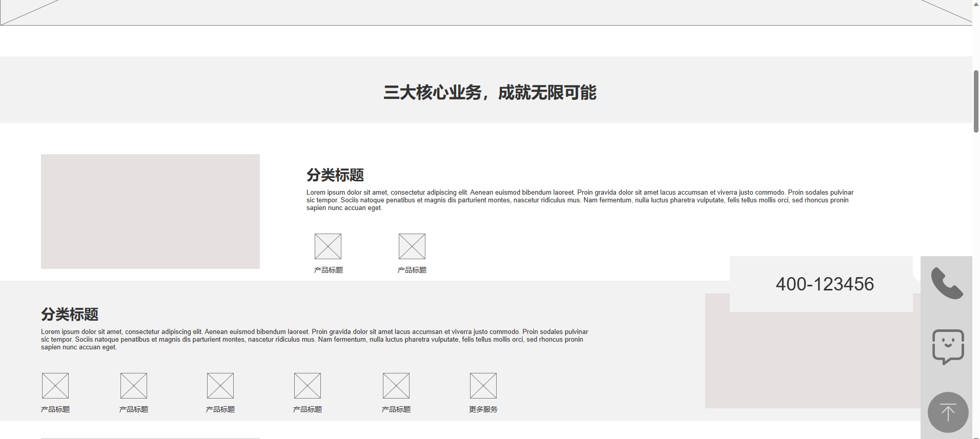Click the 更多服务 placeholder icon
The width and height of the screenshot is (980, 439).
pos(483,386)
